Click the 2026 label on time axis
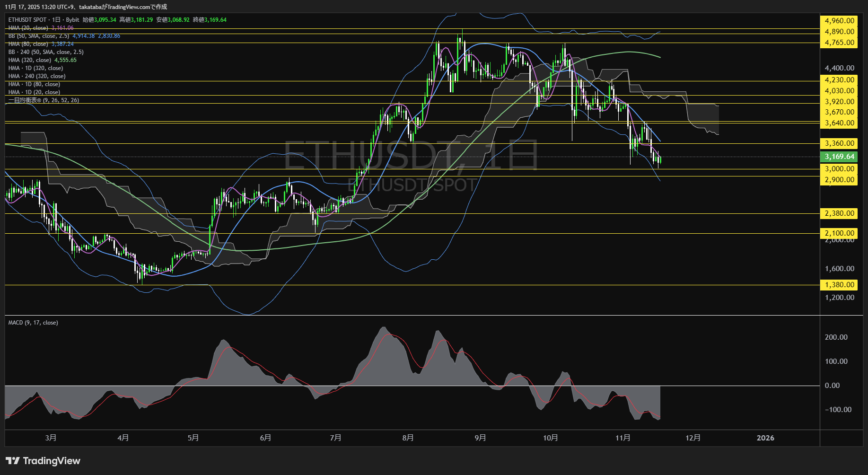 tap(765, 438)
